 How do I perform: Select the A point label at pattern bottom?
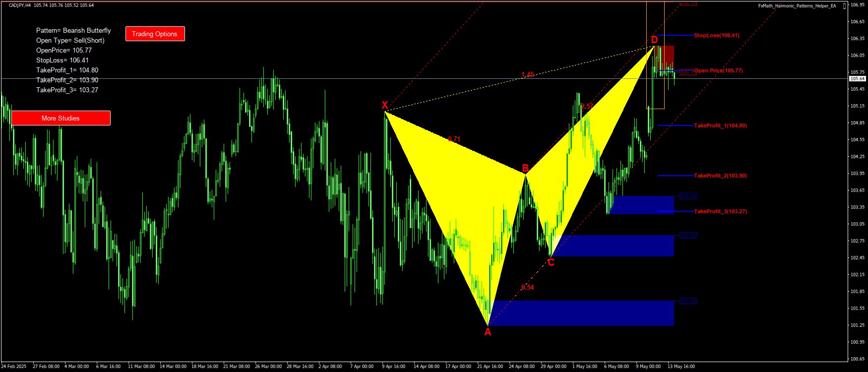click(488, 332)
